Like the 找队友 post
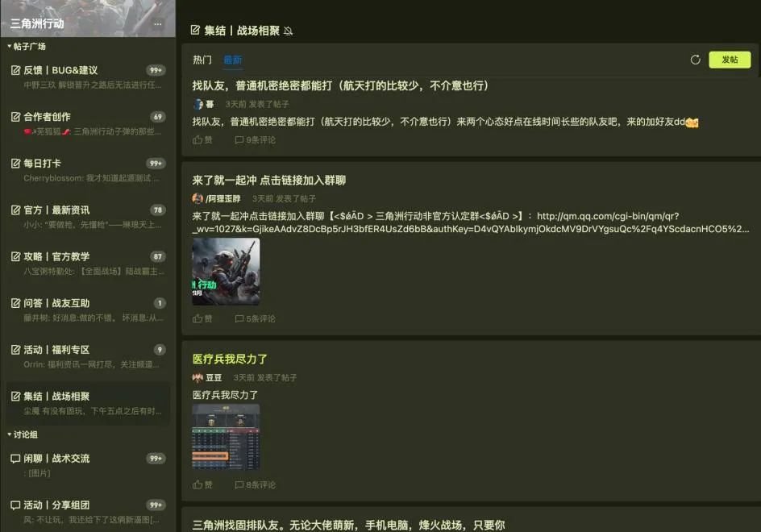 click(x=202, y=140)
